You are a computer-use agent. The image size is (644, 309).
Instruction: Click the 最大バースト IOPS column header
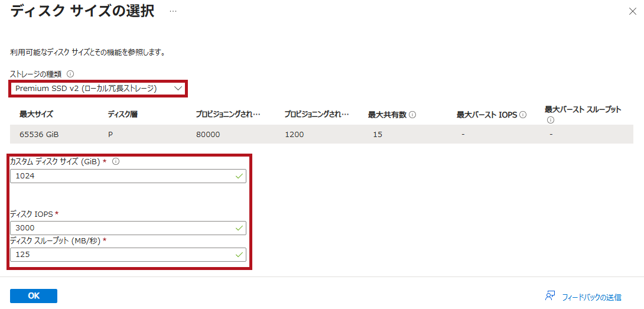(x=487, y=115)
